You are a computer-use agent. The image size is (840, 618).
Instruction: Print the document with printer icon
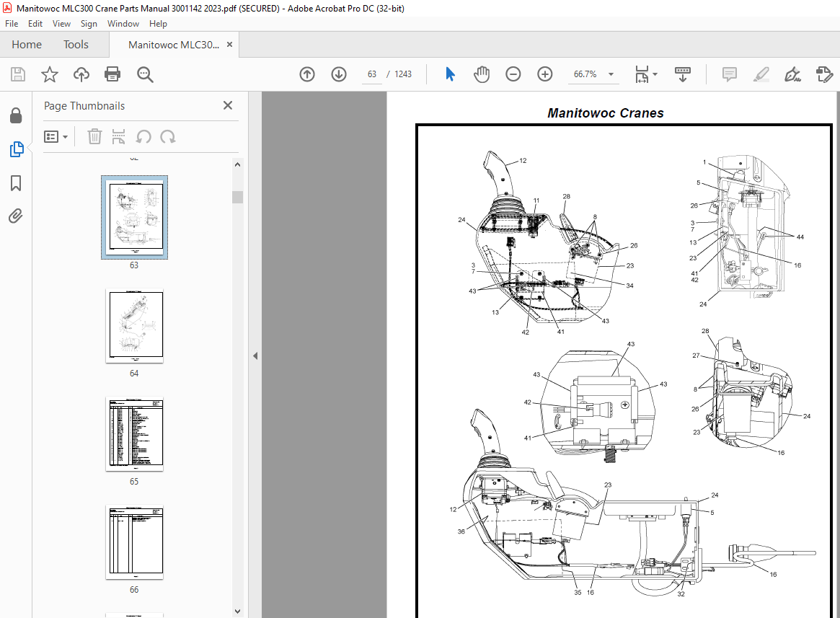[112, 74]
